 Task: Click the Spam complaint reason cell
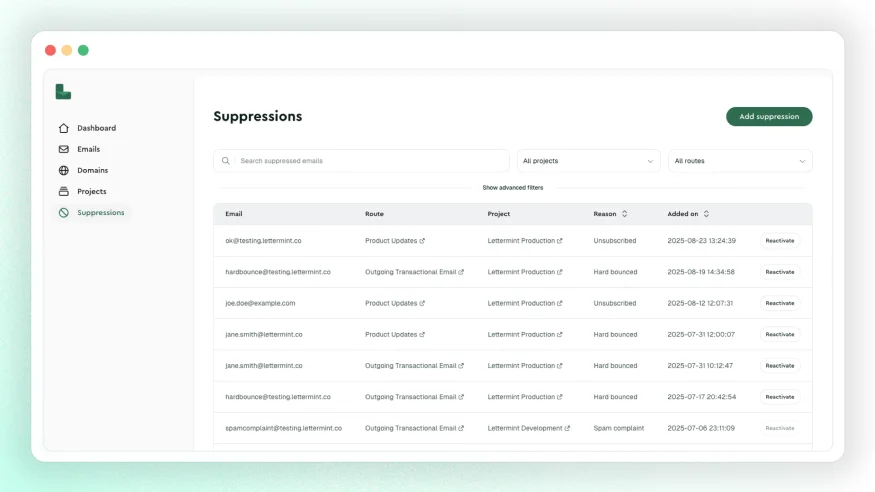point(619,428)
